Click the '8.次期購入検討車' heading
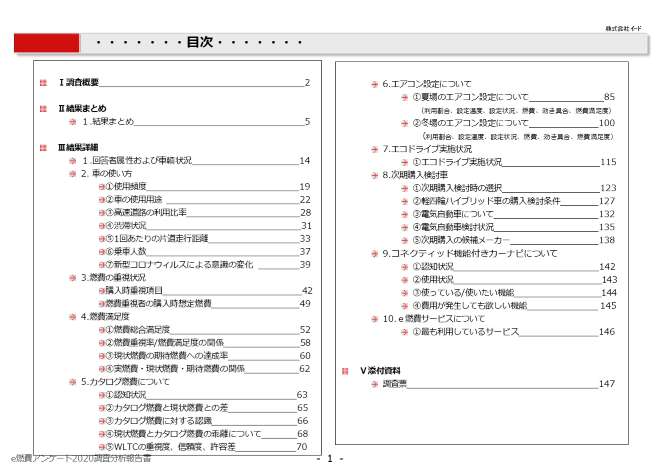Image resolution: width=661 pixels, height=473 pixels. [x=415, y=175]
